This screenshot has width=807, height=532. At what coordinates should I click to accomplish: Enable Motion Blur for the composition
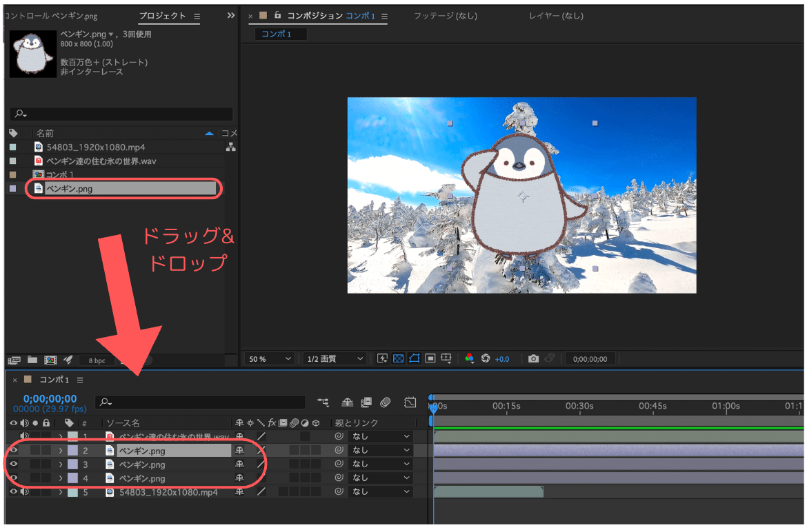tap(386, 402)
